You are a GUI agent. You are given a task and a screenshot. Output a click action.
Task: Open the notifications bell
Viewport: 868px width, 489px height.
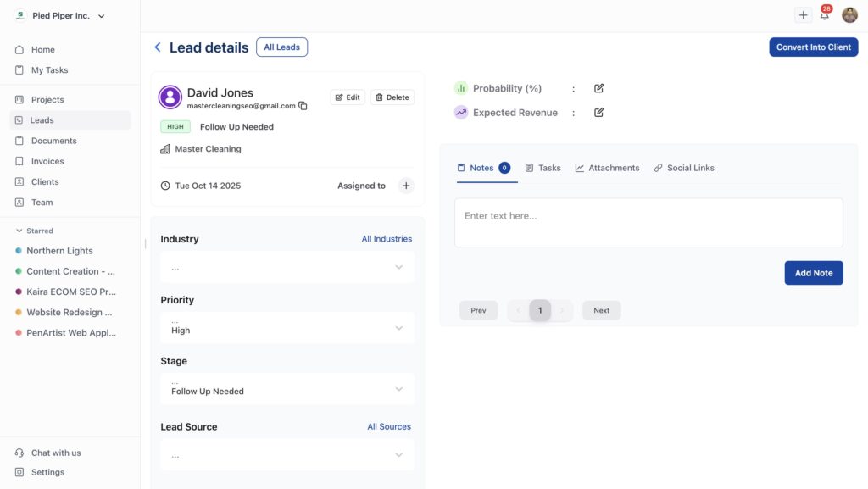[824, 15]
